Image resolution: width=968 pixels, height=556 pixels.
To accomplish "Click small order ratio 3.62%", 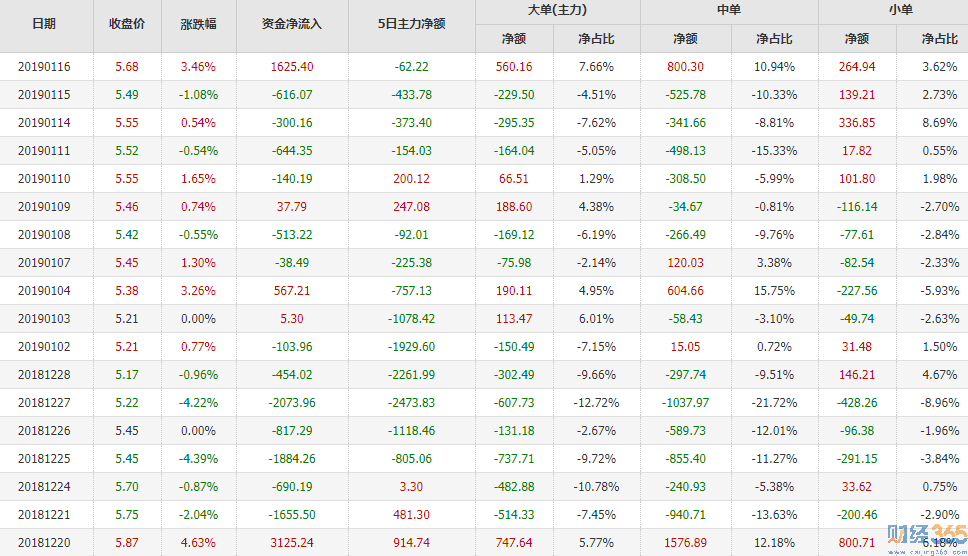I will [940, 67].
